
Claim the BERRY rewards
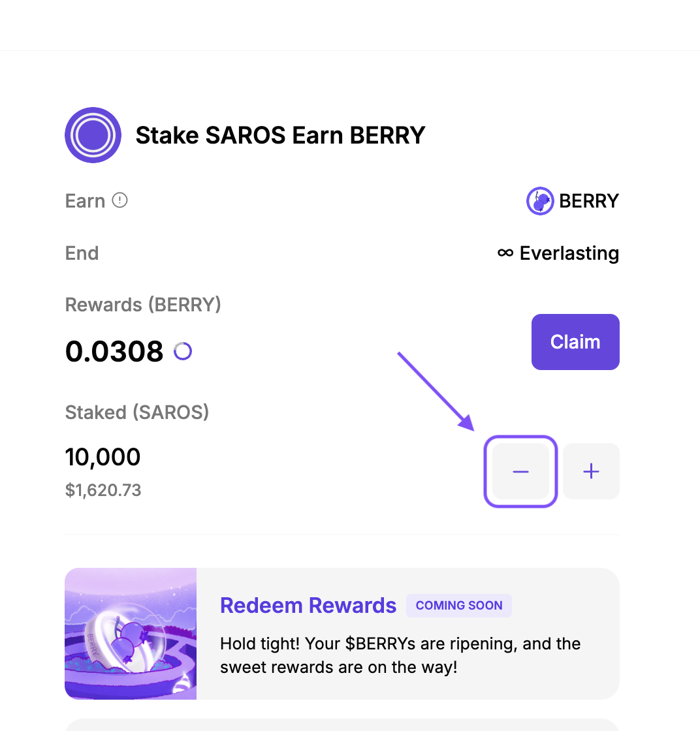(x=575, y=342)
